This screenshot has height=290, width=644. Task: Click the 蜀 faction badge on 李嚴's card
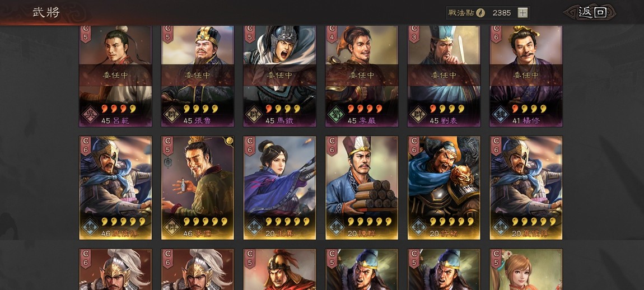pyautogui.click(x=335, y=114)
